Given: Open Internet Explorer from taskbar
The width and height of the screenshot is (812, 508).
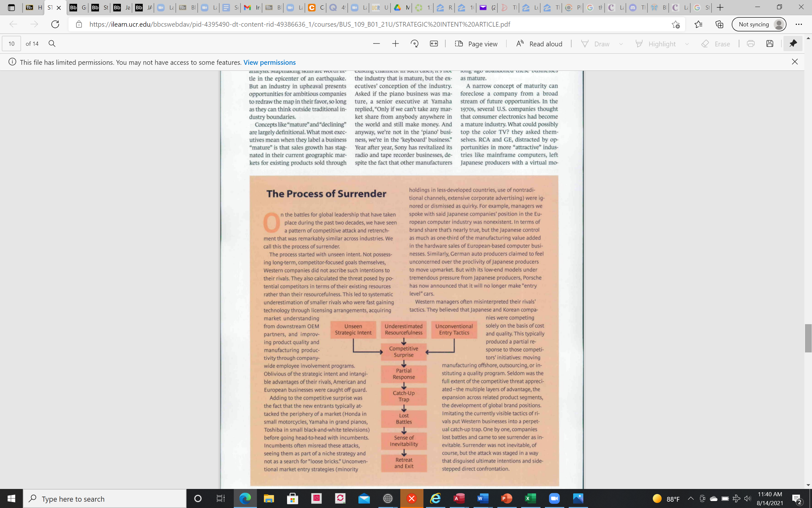Looking at the screenshot, I should 435,498.
